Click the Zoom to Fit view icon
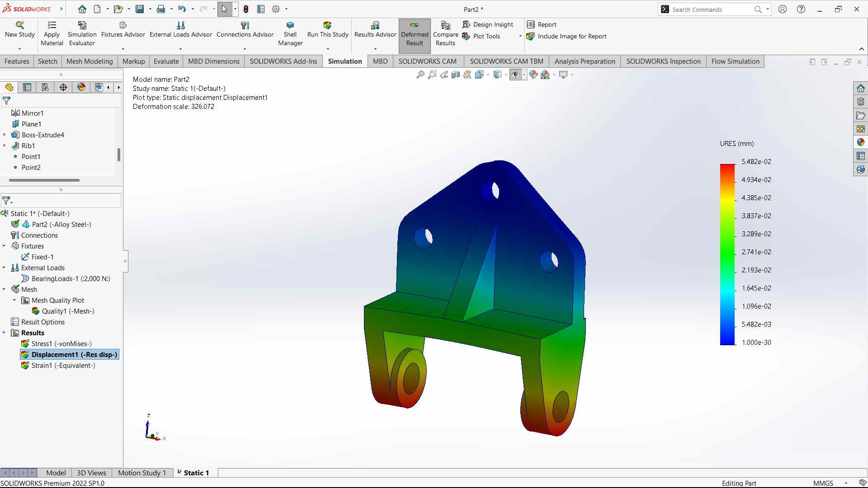 [x=420, y=75]
